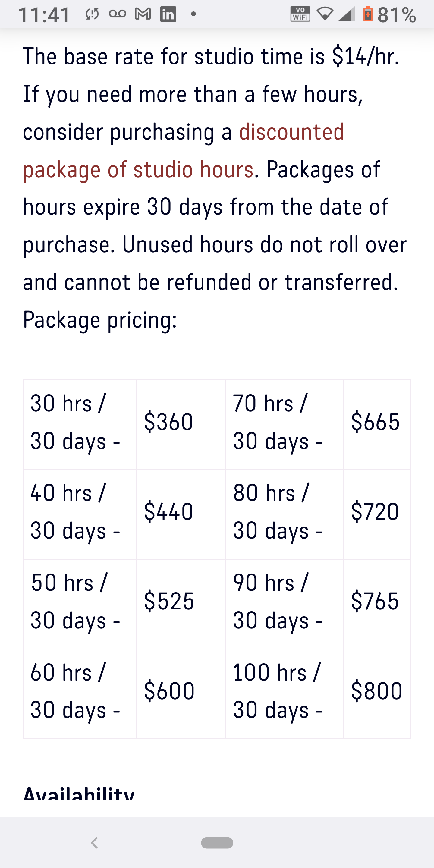Select the $360 price cell
The image size is (434, 868).
click(169, 425)
